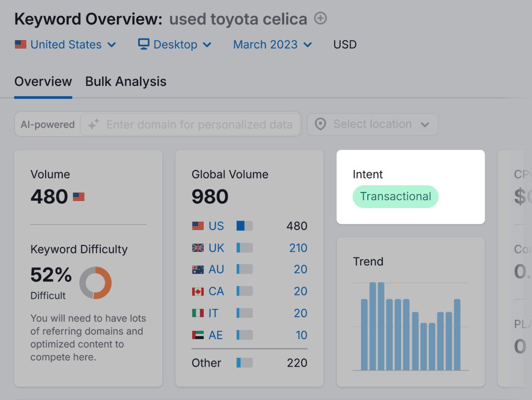Image resolution: width=532 pixels, height=400 pixels.
Task: Click the UK volume value 210
Action: tap(298, 248)
